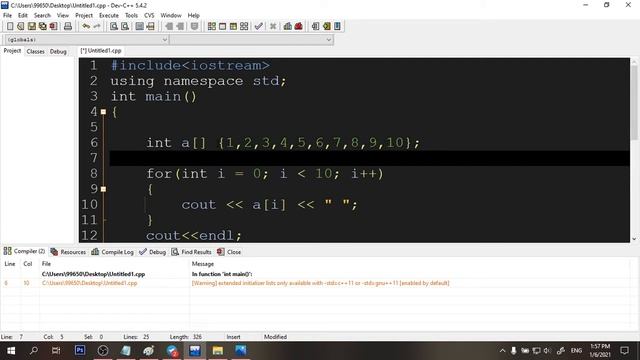Show hidden system tray icons
The width and height of the screenshot is (640, 360).
[x=502, y=351]
